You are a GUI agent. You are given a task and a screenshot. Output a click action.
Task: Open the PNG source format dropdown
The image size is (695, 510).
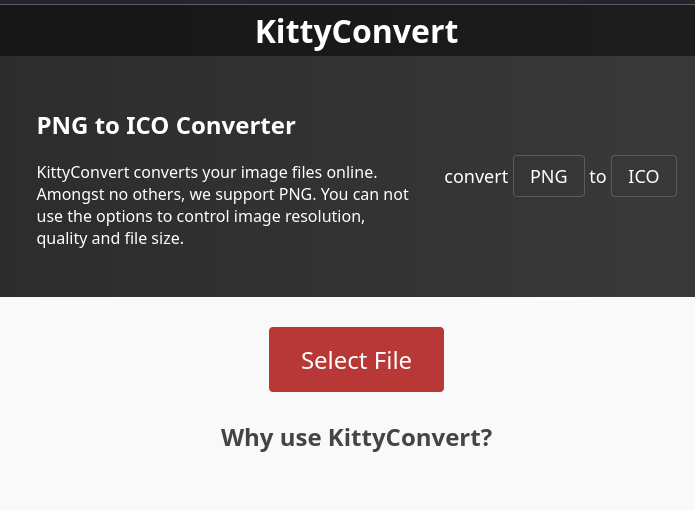(x=548, y=177)
